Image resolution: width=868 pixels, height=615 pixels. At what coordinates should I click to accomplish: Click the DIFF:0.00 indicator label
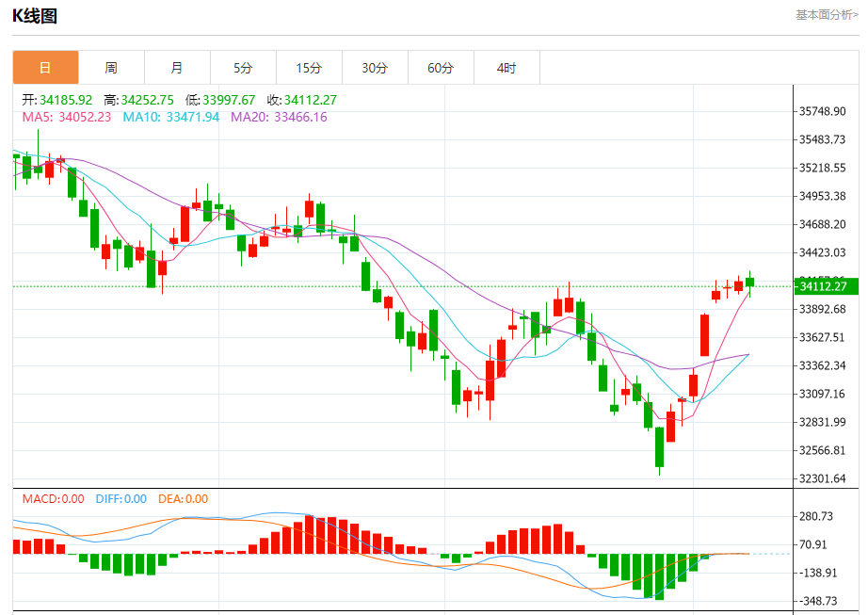pyautogui.click(x=121, y=499)
